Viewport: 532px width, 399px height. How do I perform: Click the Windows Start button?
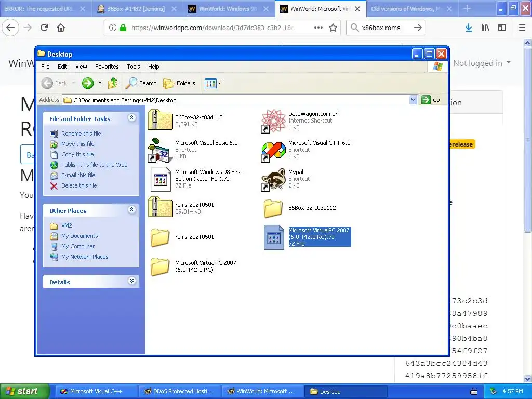click(x=24, y=391)
